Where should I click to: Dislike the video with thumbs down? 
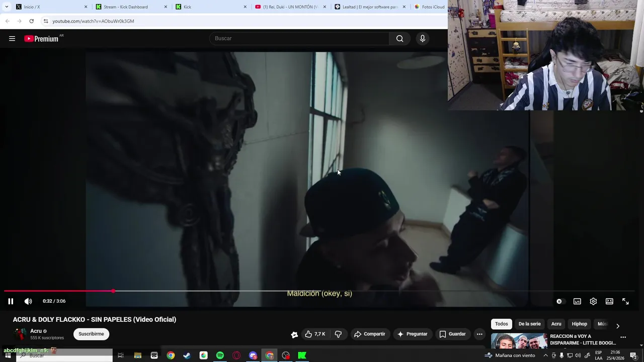tap(338, 334)
